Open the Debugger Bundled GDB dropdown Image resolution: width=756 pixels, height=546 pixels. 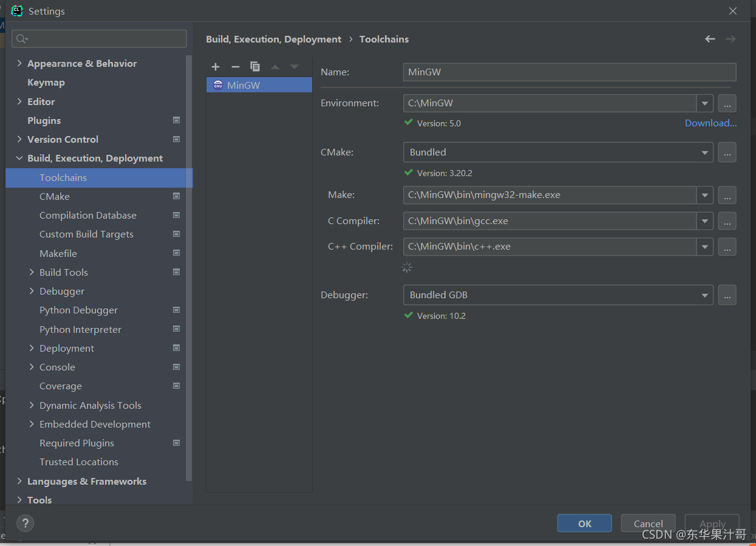click(704, 295)
